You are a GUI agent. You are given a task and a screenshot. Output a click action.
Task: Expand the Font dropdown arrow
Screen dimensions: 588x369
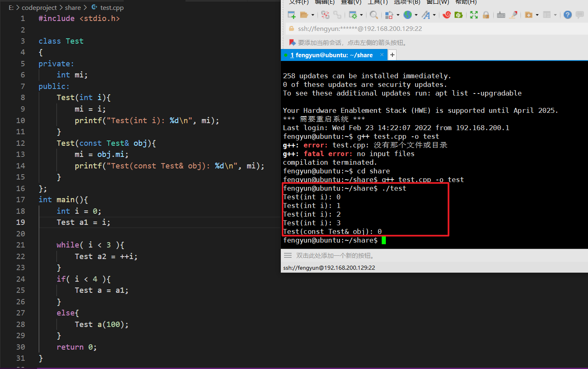tap(434, 15)
